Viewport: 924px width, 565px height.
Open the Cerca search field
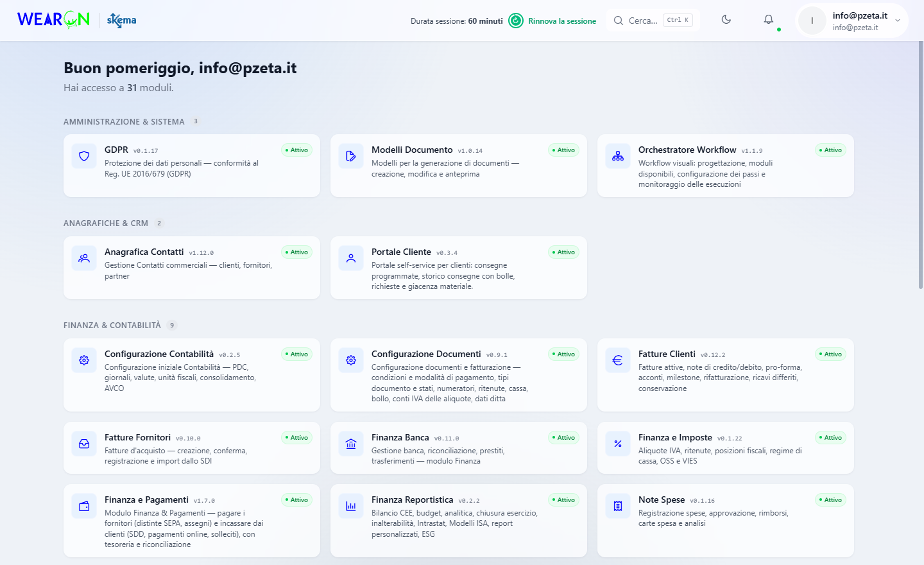[x=653, y=21]
